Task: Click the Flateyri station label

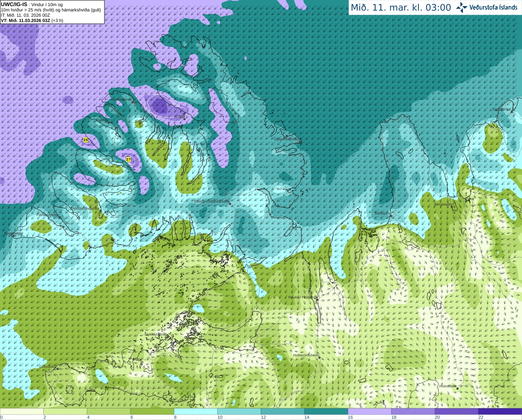Action: tap(102, 120)
